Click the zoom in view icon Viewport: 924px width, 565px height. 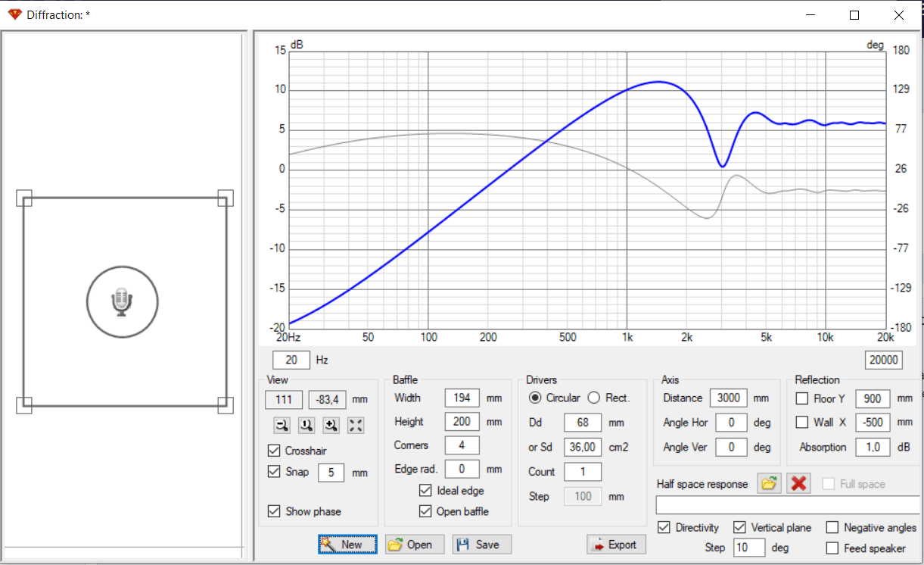331,426
